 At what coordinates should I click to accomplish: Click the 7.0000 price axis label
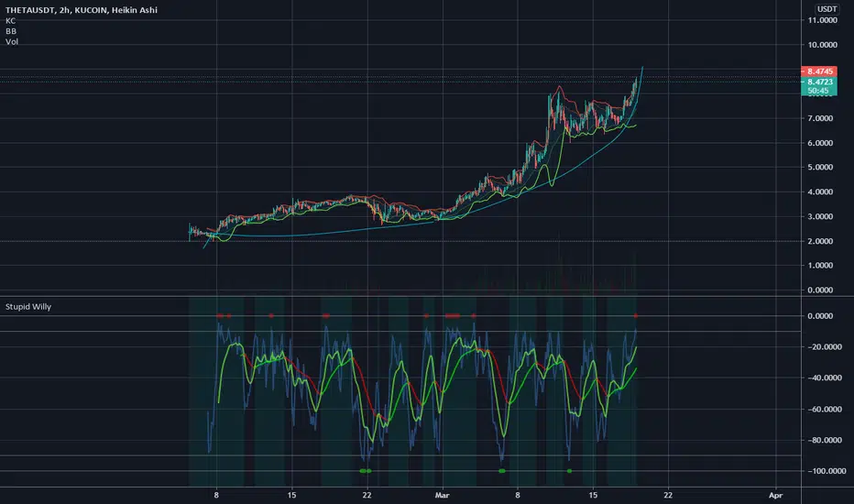coord(820,118)
